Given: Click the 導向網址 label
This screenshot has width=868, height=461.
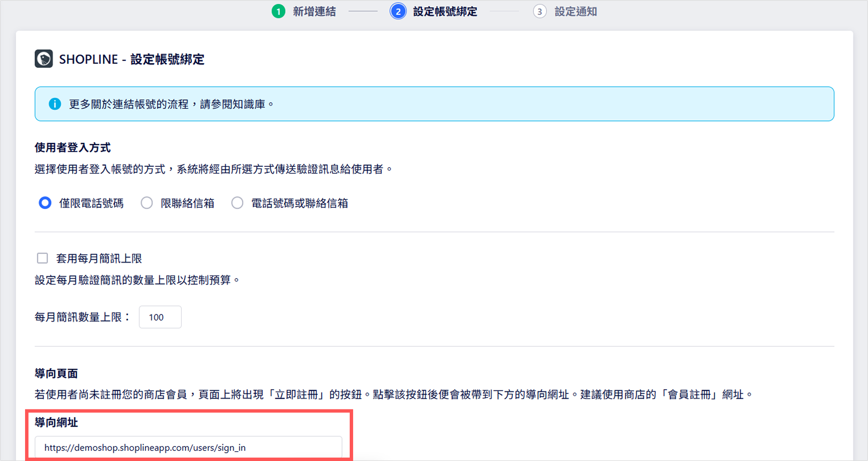Looking at the screenshot, I should [56, 422].
